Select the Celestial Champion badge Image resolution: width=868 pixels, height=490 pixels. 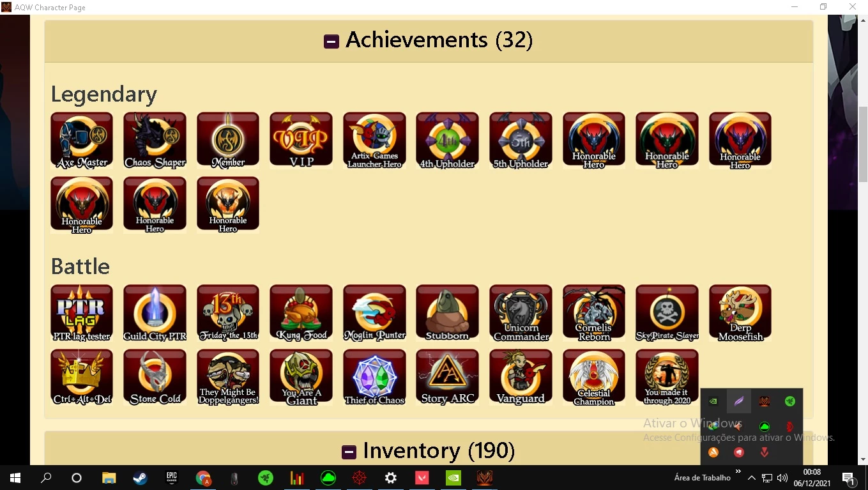tap(594, 377)
